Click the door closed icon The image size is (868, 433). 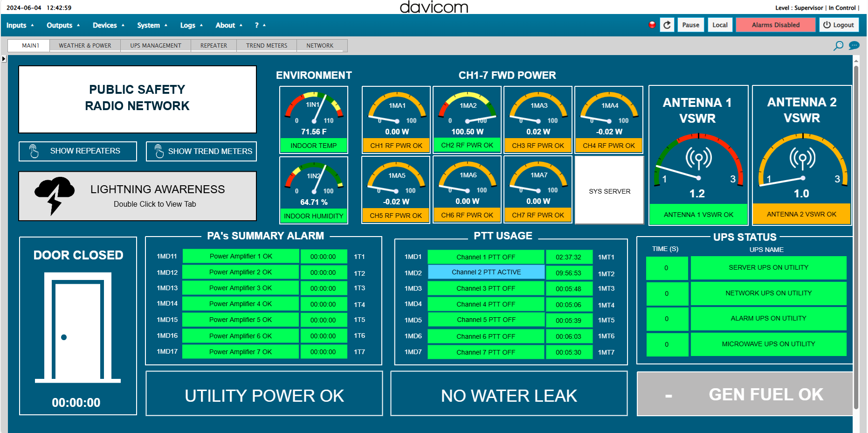pyautogui.click(x=78, y=328)
